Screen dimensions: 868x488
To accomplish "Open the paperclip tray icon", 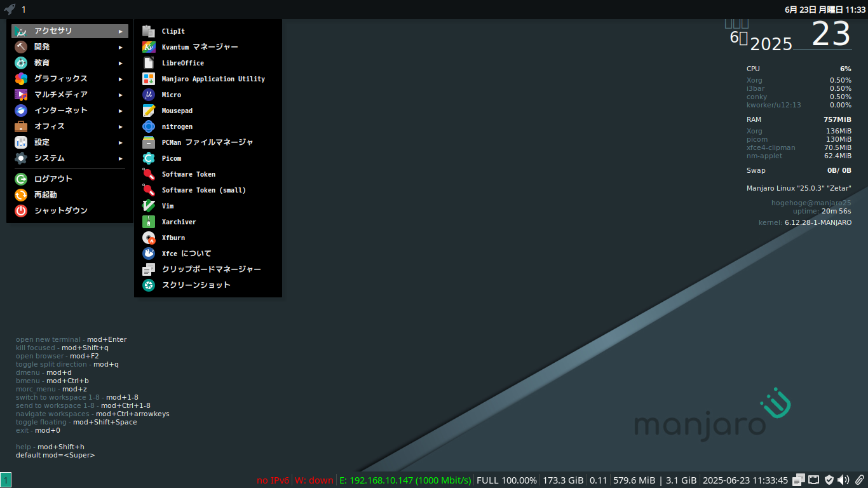I will click(x=859, y=480).
